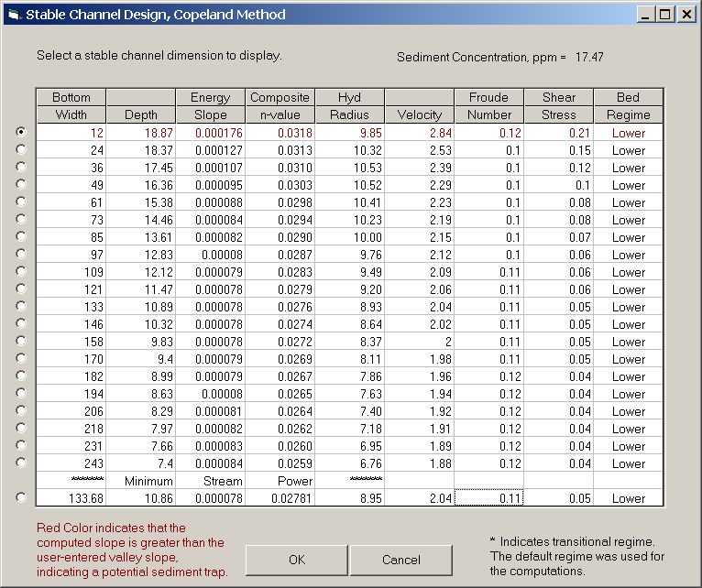Minimize the Stable Channel Design window
Screen dimensions: 702x588
point(646,15)
